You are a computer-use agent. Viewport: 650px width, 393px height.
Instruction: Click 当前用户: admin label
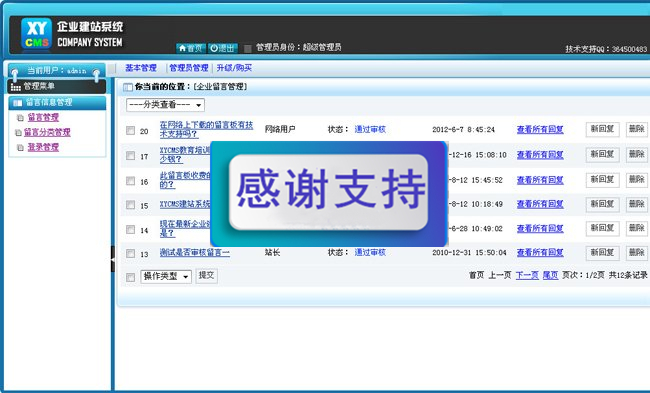(57, 70)
